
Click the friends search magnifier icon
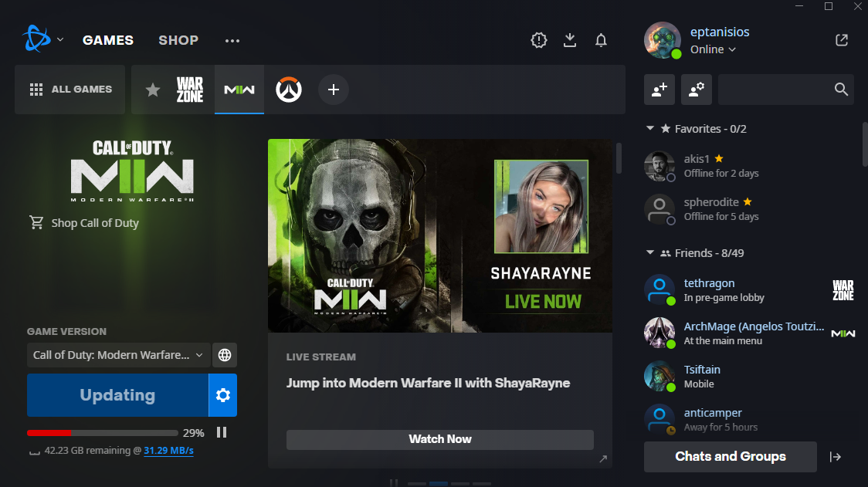(x=841, y=90)
